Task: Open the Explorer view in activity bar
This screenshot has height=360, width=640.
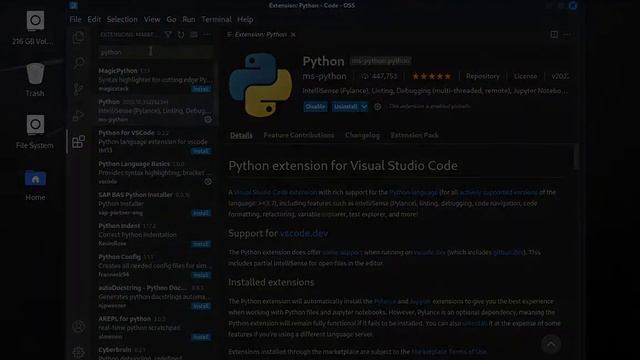Action: pos(78,37)
